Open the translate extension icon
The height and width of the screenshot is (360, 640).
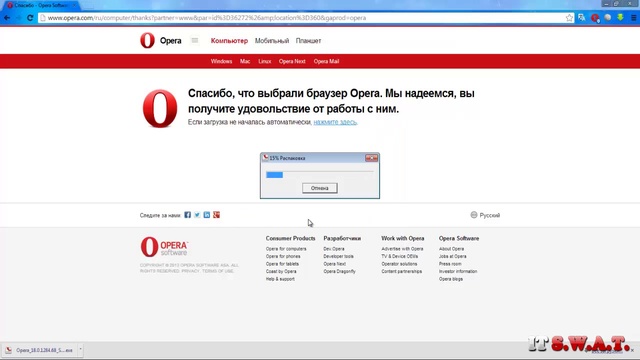[582, 18]
